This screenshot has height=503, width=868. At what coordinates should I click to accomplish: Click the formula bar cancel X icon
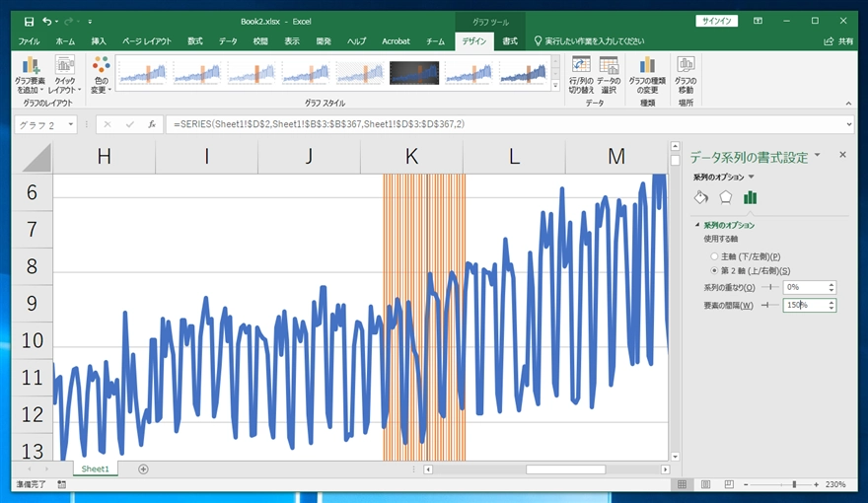coord(108,124)
